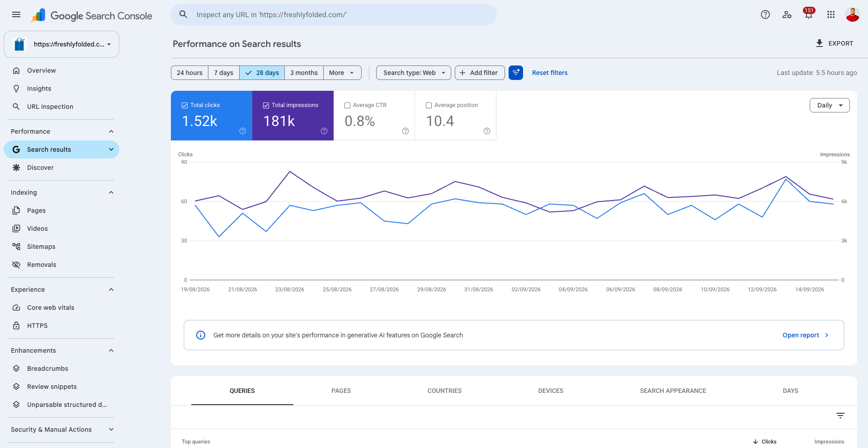
Task: Click the EXPORT button
Action: tap(835, 43)
